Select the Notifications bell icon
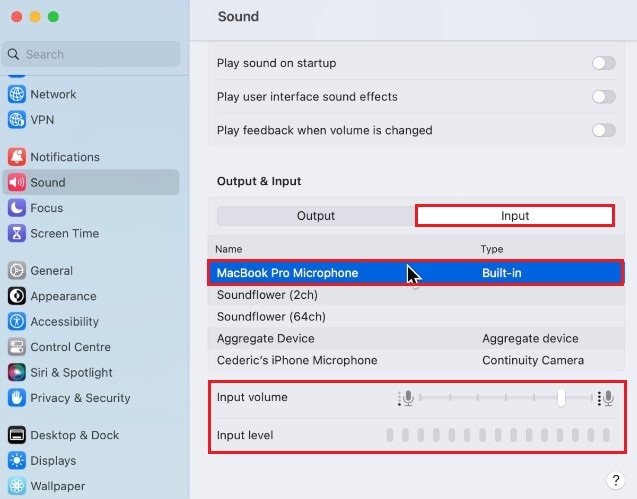The width and height of the screenshot is (637, 499). coord(16,157)
